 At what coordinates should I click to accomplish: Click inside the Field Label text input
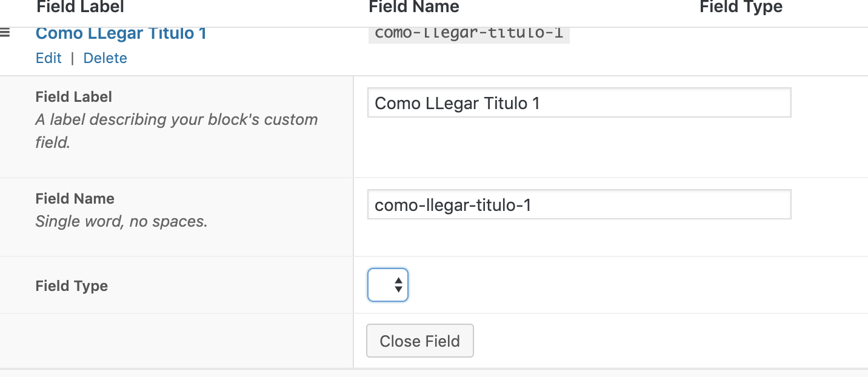pos(579,102)
